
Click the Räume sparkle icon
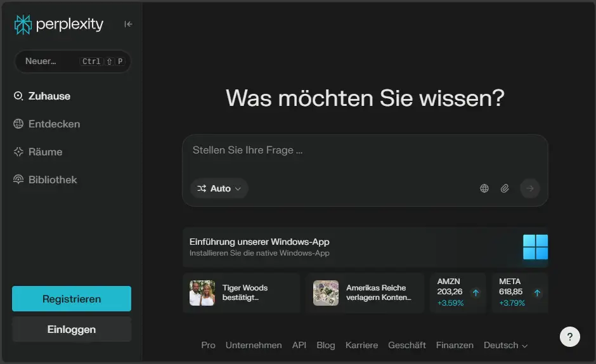(18, 152)
